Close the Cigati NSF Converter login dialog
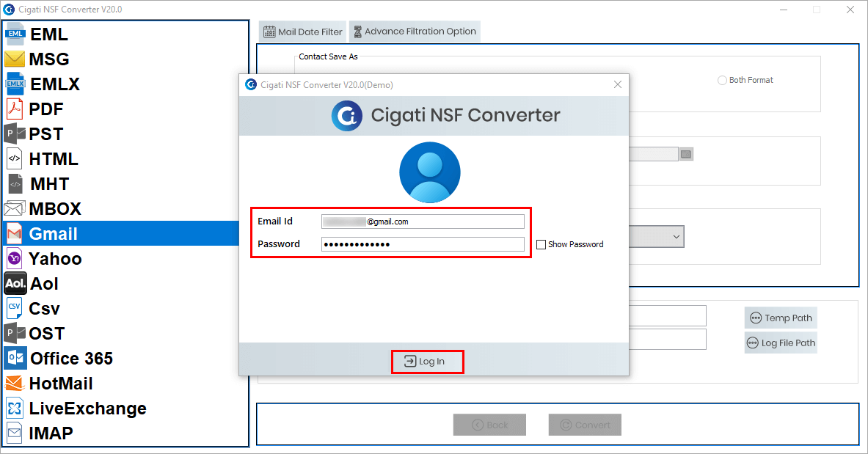 pyautogui.click(x=618, y=84)
